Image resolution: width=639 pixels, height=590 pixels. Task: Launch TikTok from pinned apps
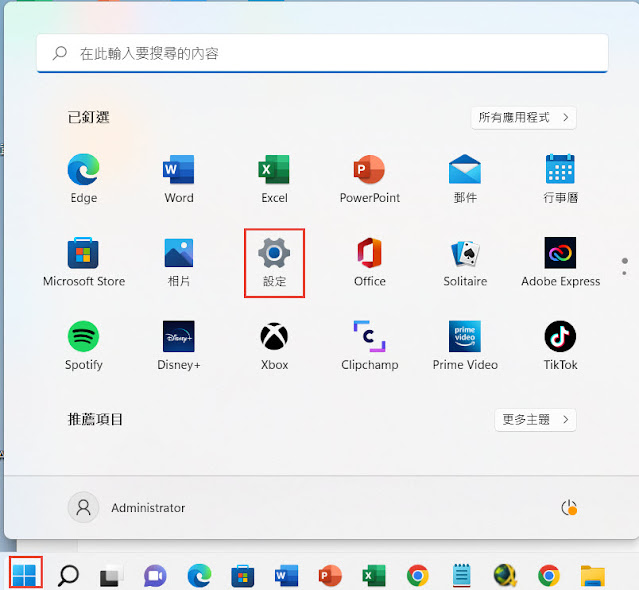(x=560, y=346)
